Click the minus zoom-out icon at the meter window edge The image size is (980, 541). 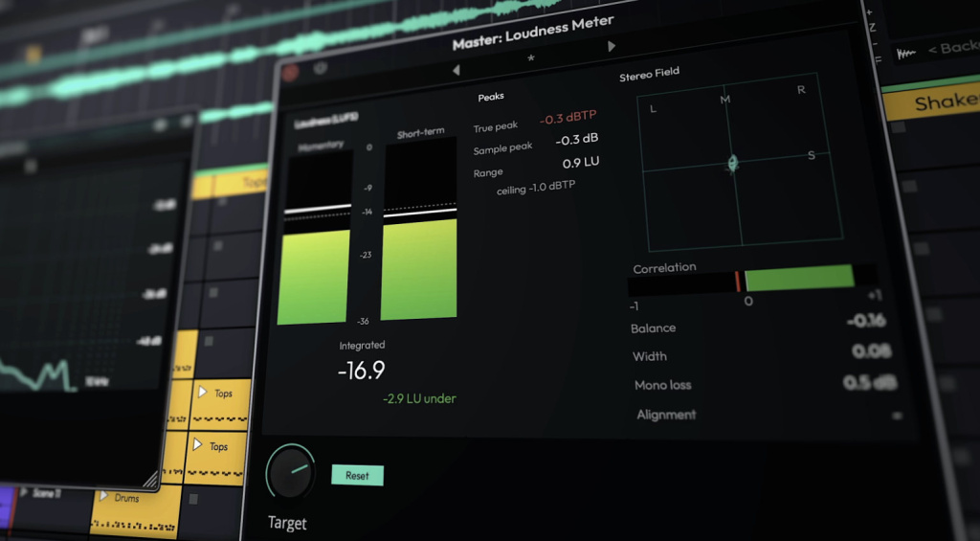pos(876,44)
